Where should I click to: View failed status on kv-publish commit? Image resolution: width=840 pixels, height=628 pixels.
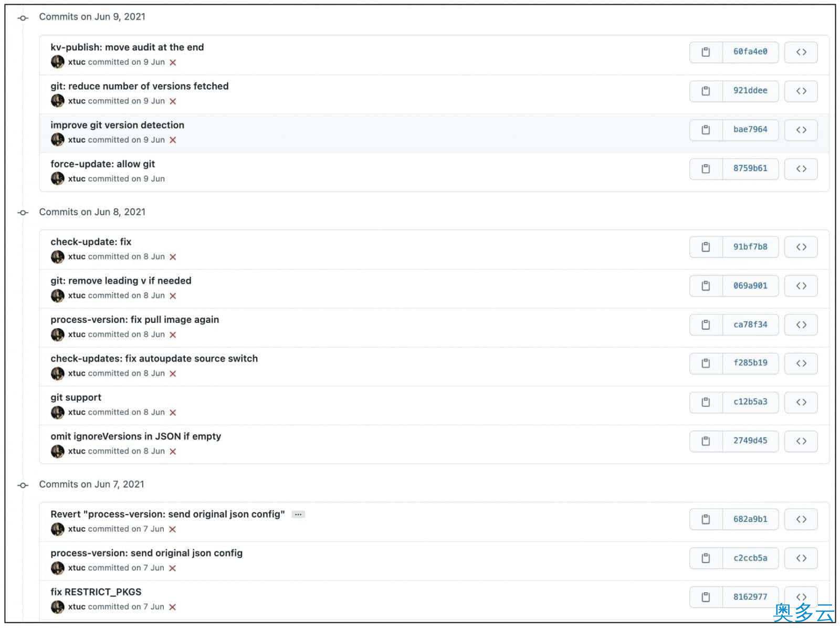pos(173,62)
